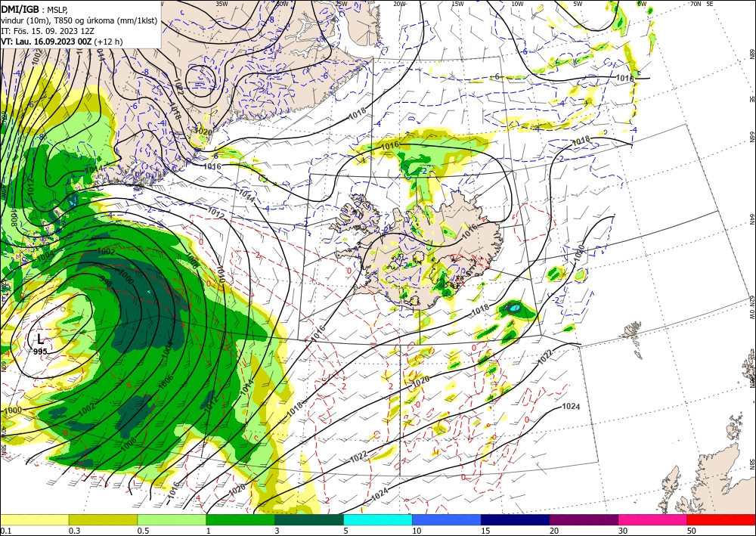Click the purple 20–30 mm legend swatch

pyautogui.click(x=584, y=519)
